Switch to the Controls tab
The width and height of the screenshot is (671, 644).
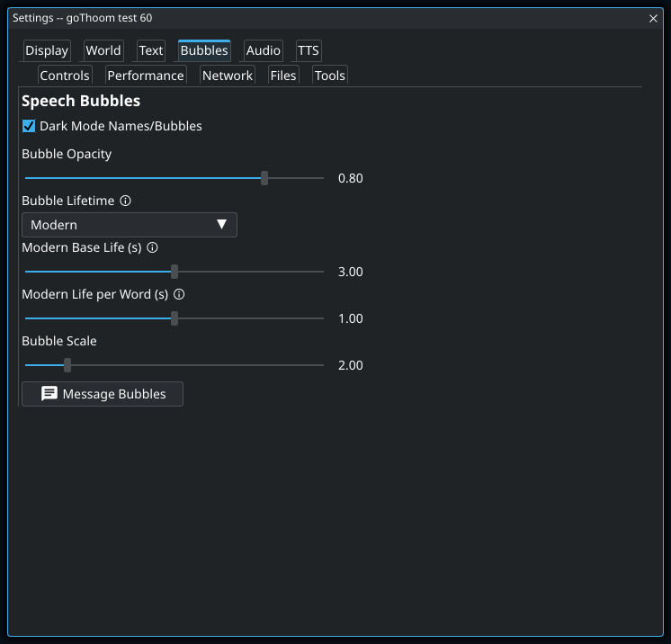[65, 76]
